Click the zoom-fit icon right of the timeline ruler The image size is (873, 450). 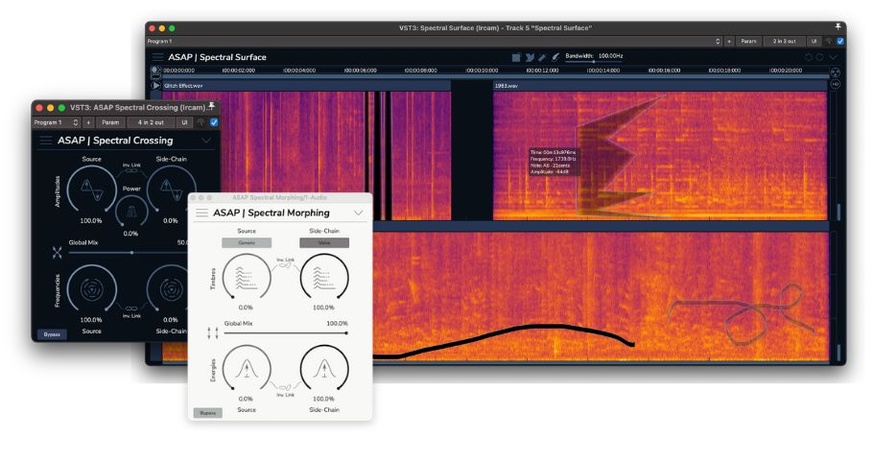point(835,72)
